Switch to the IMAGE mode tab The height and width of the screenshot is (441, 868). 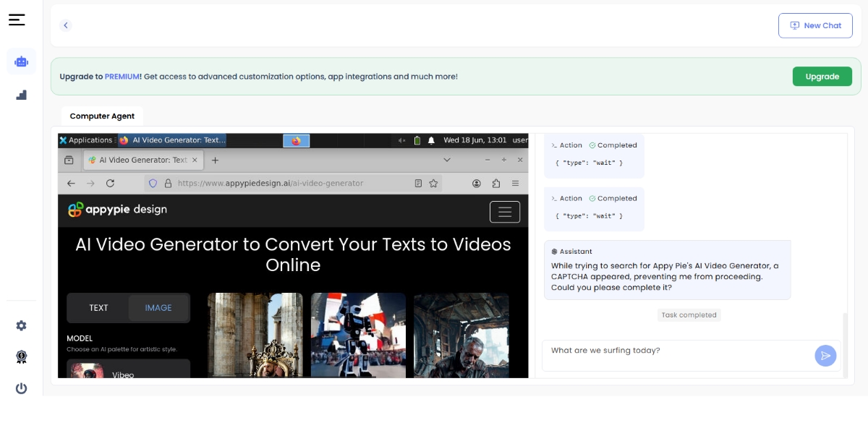point(158,308)
